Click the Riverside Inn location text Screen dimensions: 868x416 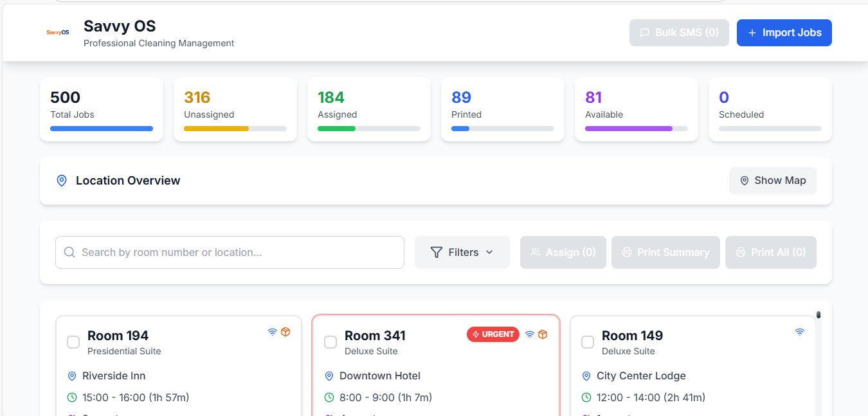click(114, 376)
